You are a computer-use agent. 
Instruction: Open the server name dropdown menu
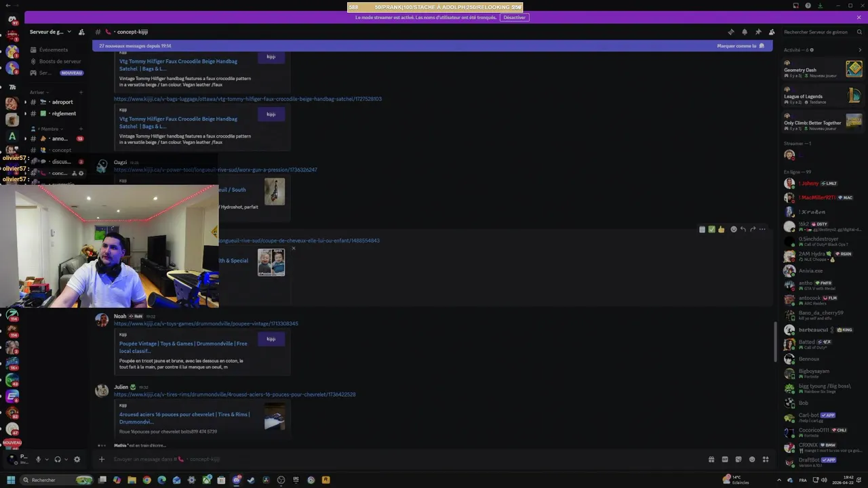tap(50, 32)
